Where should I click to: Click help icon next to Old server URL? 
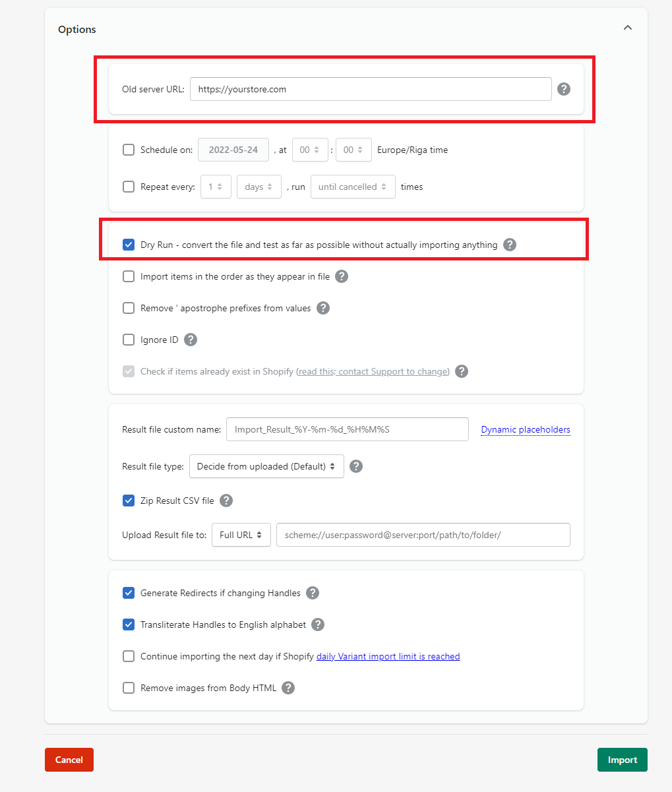pyautogui.click(x=563, y=89)
